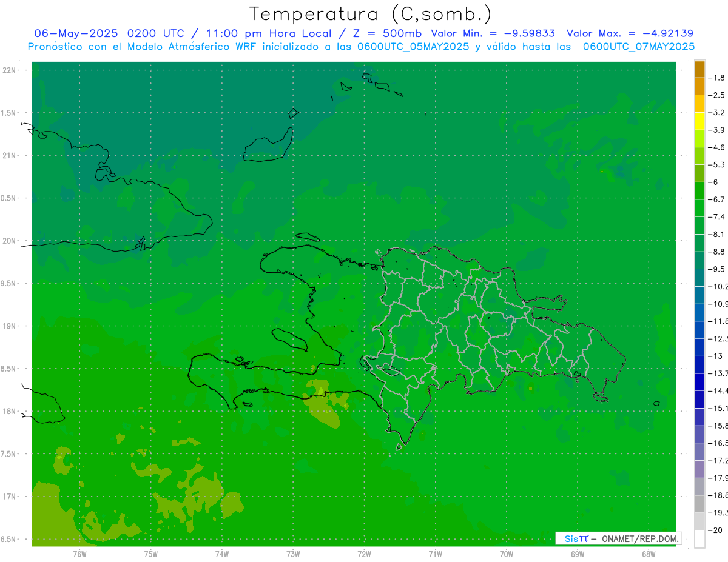Screen dimensions: 728x562
Task: Click the 'Temperatura (C,somb.)' chart title
Action: coord(370,13)
